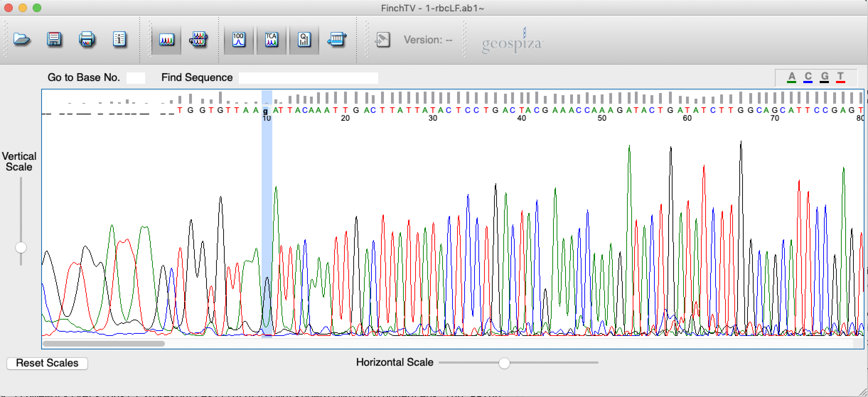Click the Version: -- label
Image resolution: width=868 pixels, height=397 pixels.
pyautogui.click(x=428, y=40)
